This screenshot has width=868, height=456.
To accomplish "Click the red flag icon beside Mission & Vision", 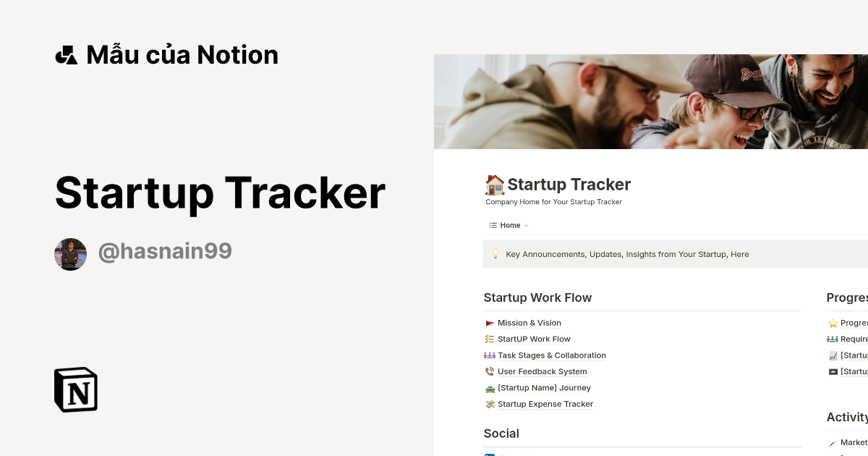I will click(x=490, y=323).
